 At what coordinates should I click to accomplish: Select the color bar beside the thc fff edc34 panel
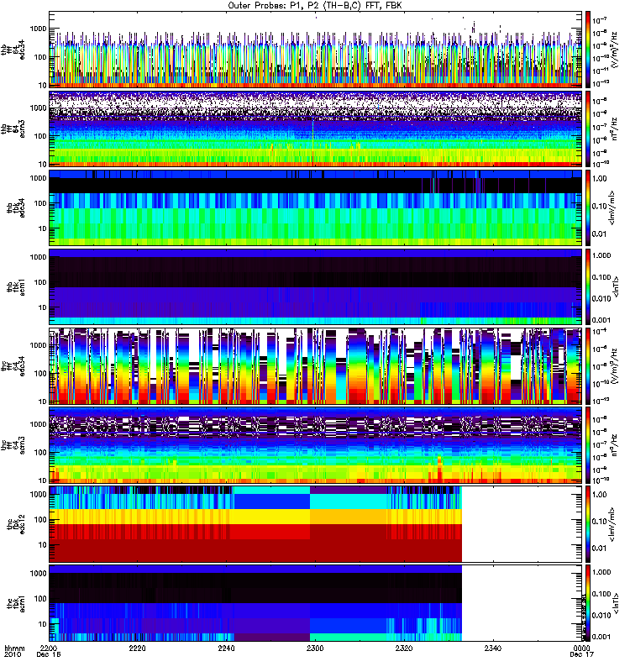(x=588, y=365)
